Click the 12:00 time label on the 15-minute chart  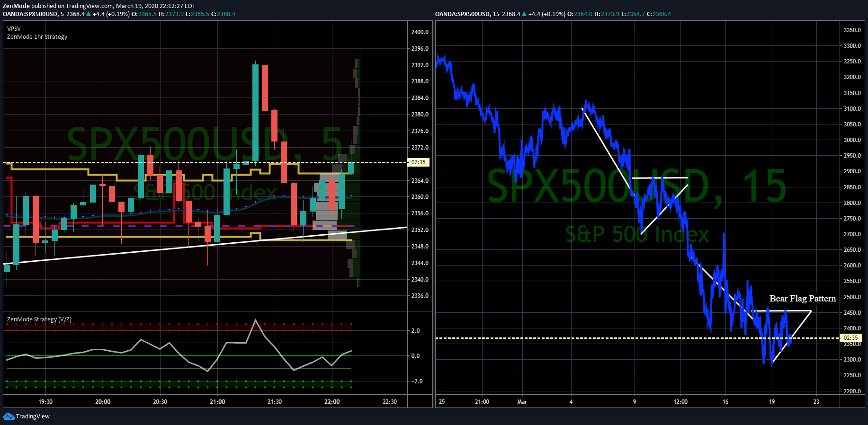click(680, 402)
